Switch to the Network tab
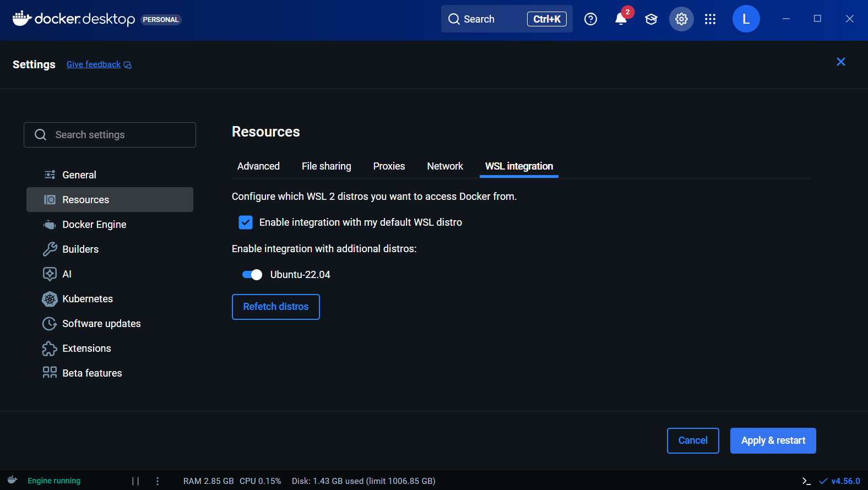 (445, 166)
